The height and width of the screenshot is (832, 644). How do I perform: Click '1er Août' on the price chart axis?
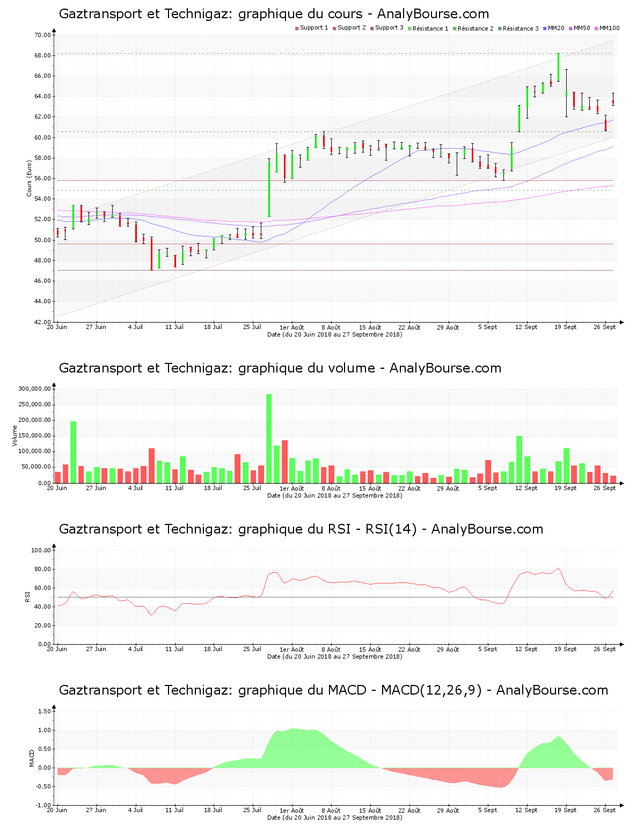[x=292, y=327]
